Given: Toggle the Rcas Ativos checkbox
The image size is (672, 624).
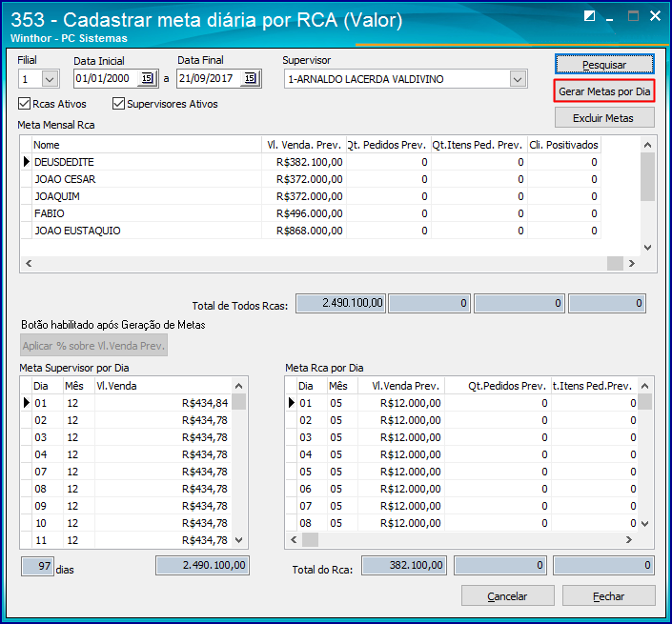Looking at the screenshot, I should coord(25,104).
